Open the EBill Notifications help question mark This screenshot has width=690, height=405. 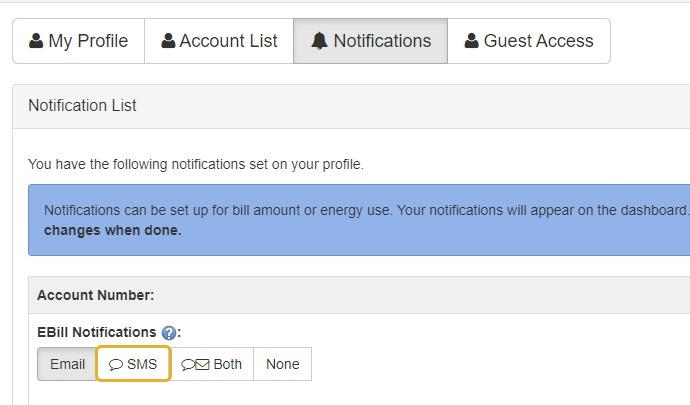[169, 333]
